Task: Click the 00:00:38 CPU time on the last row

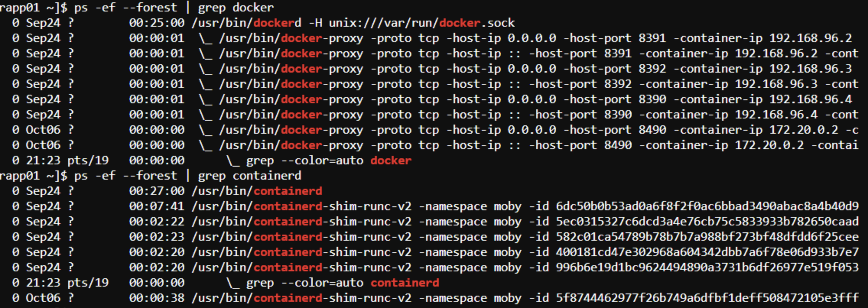Action: click(156, 298)
